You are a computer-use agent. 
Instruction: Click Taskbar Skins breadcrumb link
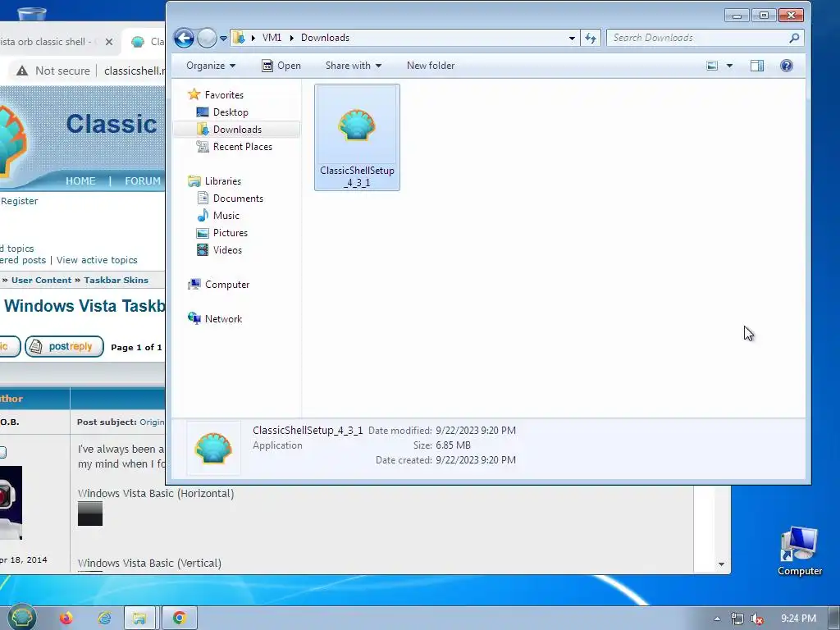pos(116,281)
